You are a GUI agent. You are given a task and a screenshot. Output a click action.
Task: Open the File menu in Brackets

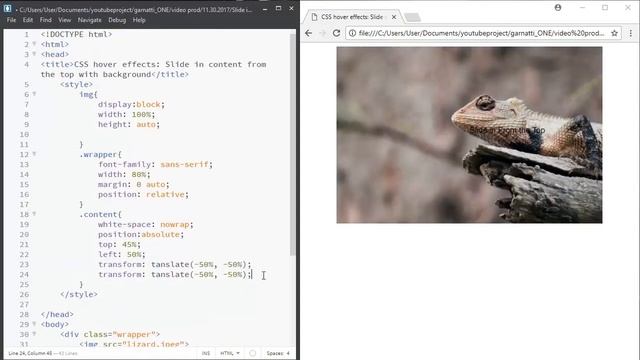click(11, 20)
